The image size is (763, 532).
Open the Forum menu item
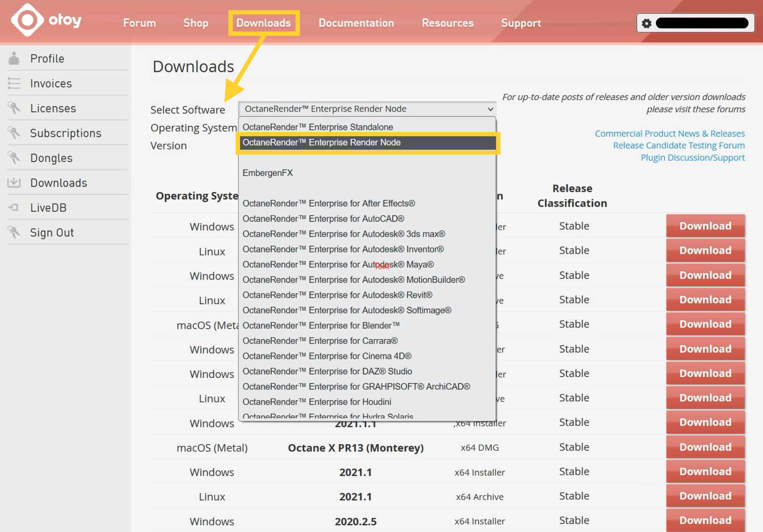(139, 23)
